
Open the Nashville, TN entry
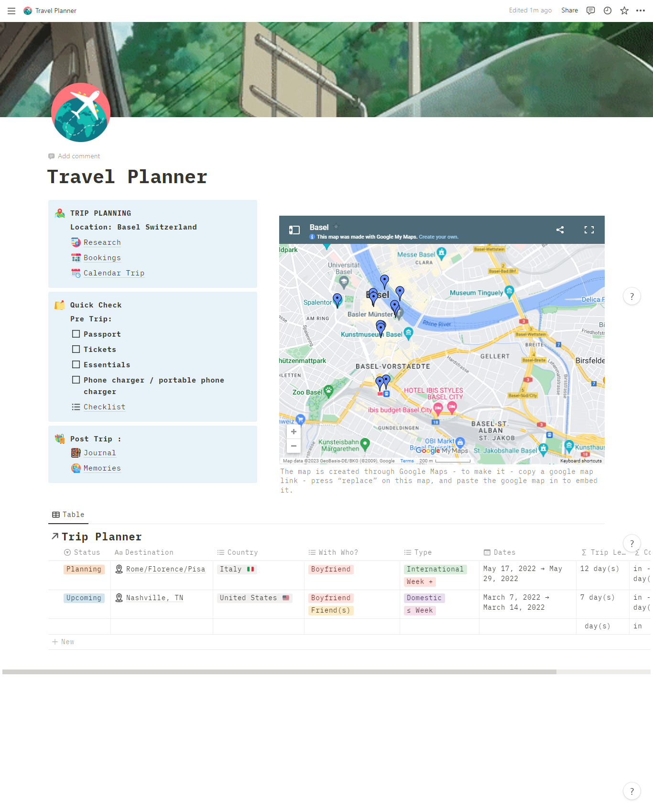(154, 598)
